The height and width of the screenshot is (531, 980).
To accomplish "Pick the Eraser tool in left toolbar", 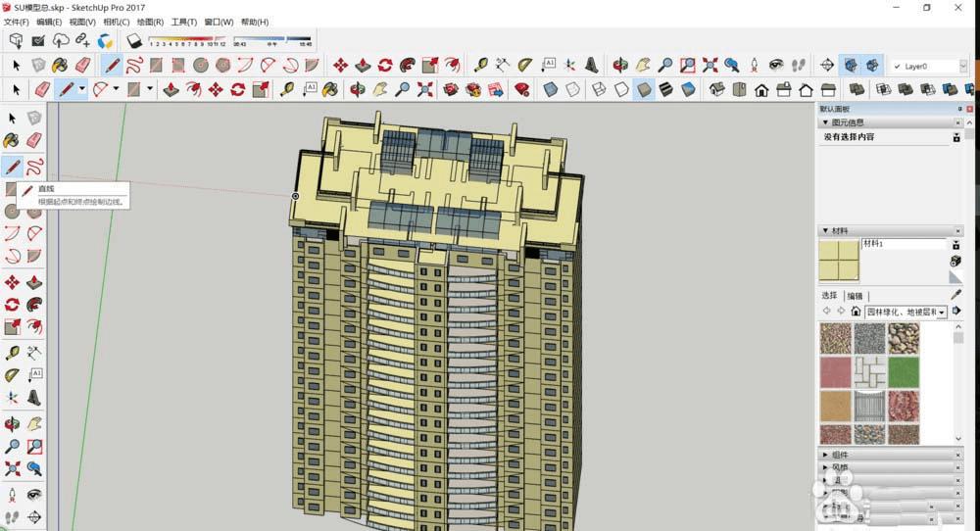I will click(x=34, y=140).
